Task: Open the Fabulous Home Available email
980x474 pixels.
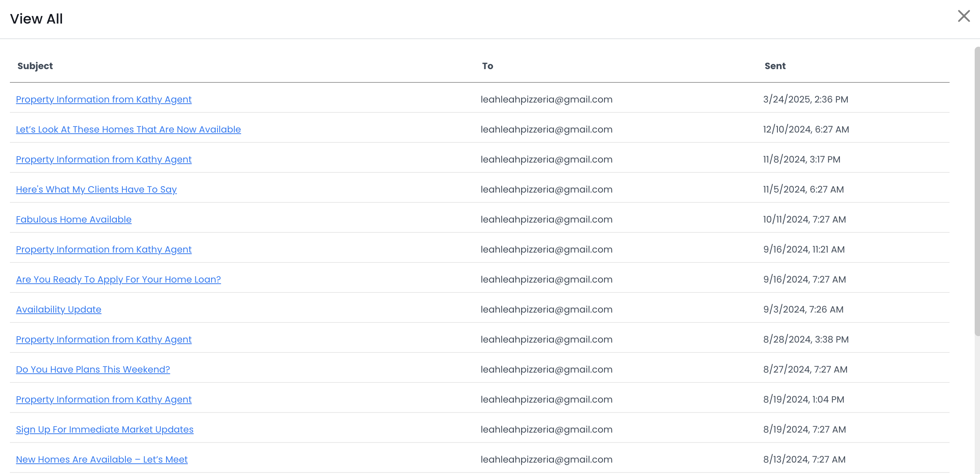Action: pos(73,220)
